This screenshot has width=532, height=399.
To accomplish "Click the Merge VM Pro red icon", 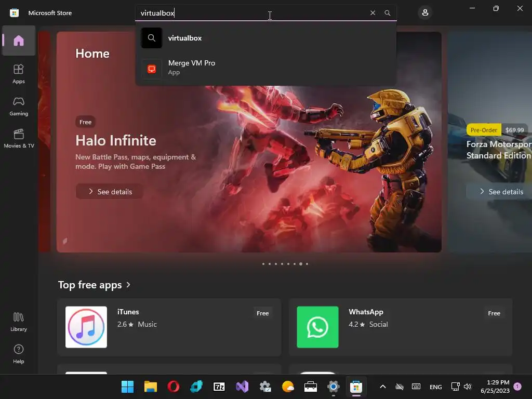I will click(x=152, y=69).
